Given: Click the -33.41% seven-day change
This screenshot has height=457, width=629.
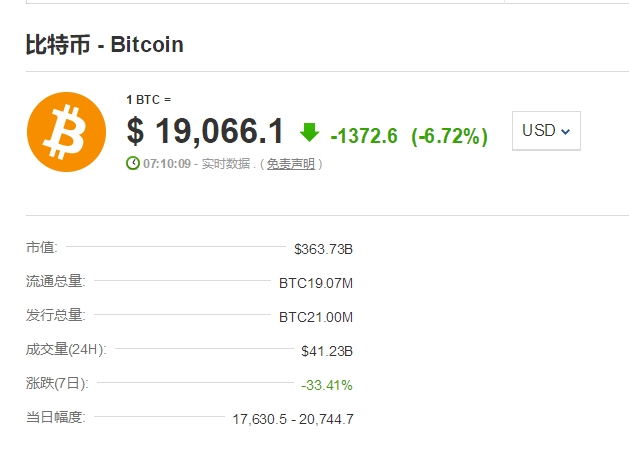Looking at the screenshot, I should click(x=326, y=385).
